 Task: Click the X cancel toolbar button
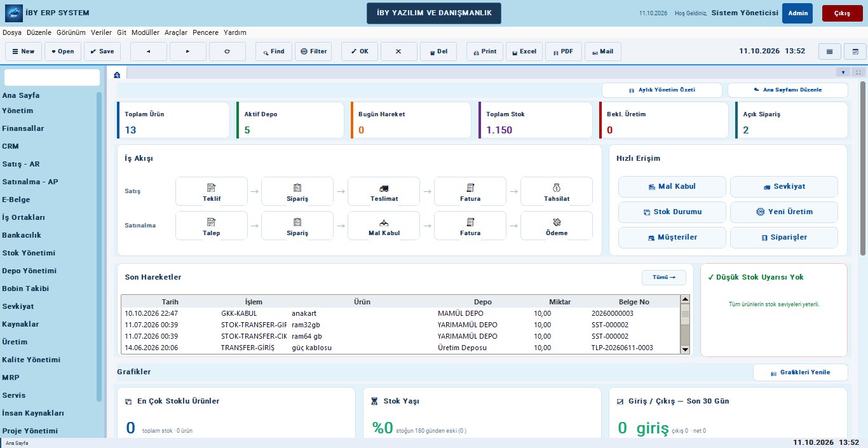[x=399, y=51]
